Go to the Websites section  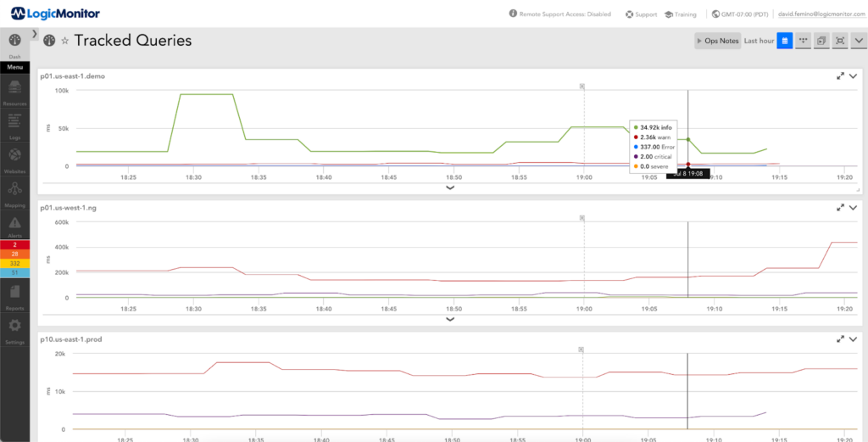[15, 156]
